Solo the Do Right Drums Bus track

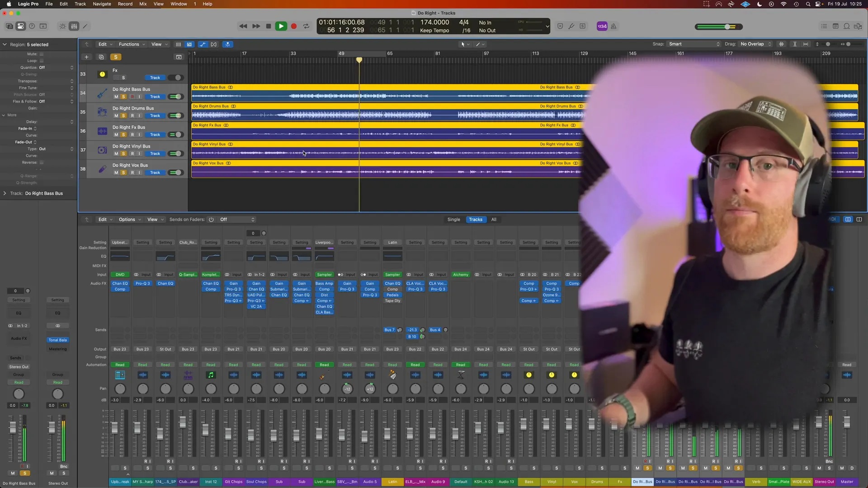point(123,116)
